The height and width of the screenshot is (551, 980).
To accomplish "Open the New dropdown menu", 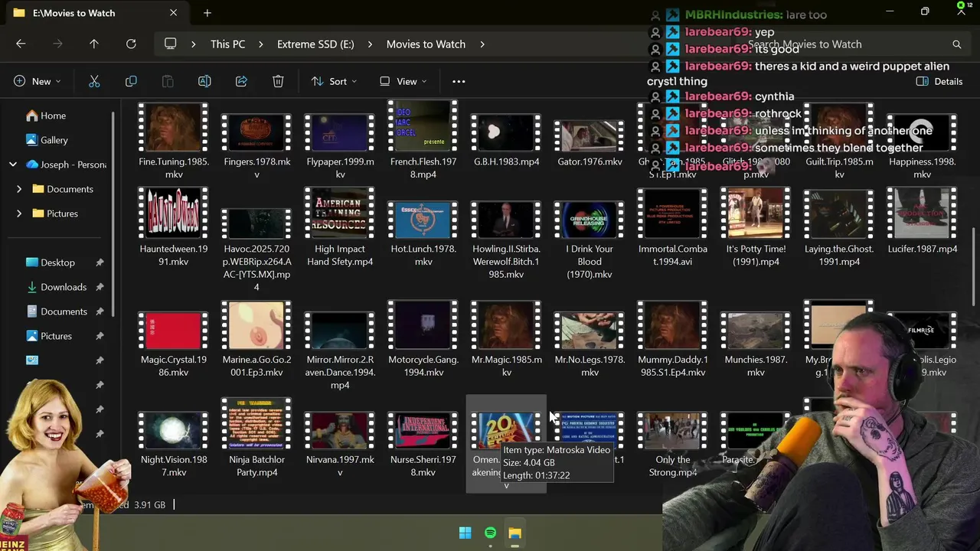I will [x=37, y=81].
